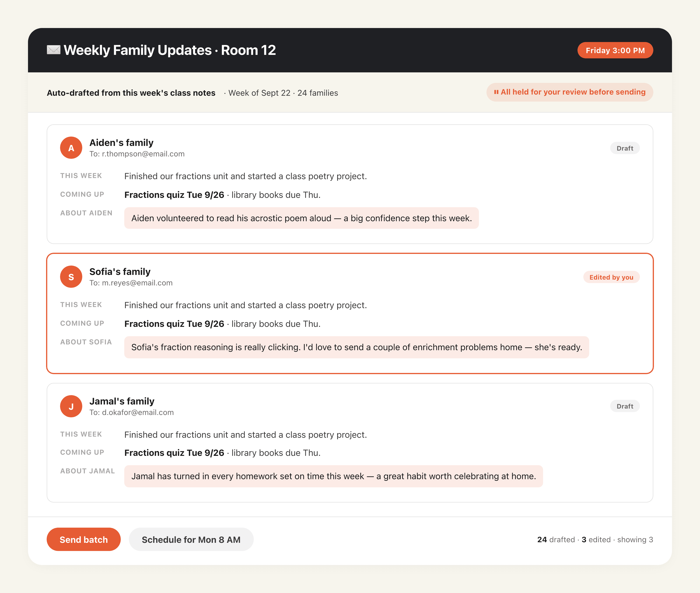Click the Friday 3:00 PM badge
The width and height of the screenshot is (700, 593).
tap(615, 50)
